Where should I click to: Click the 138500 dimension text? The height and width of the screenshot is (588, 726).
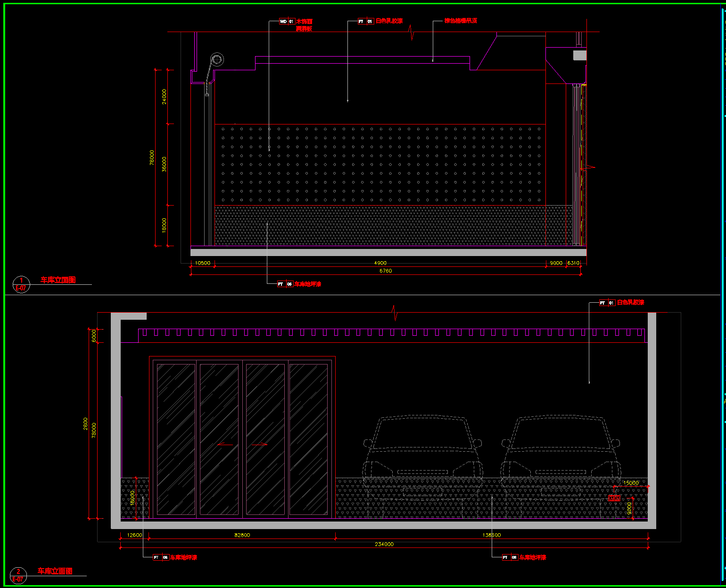[x=492, y=535]
